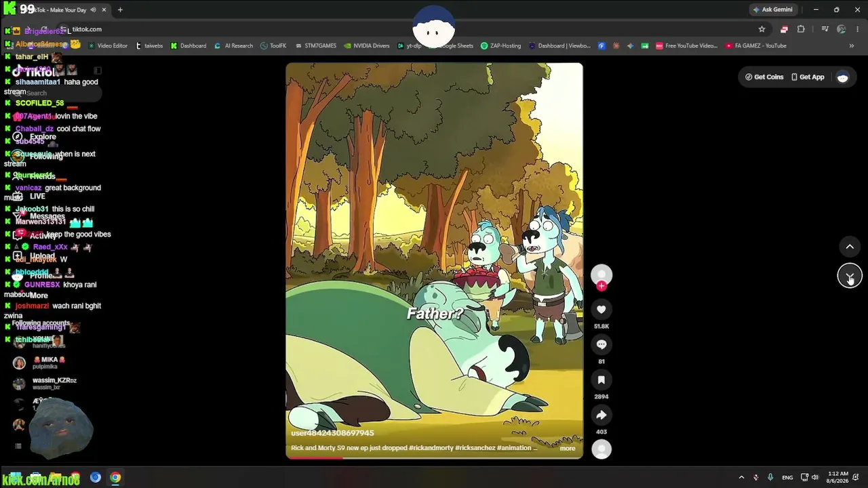Open the spinning music disc icon

(601, 449)
